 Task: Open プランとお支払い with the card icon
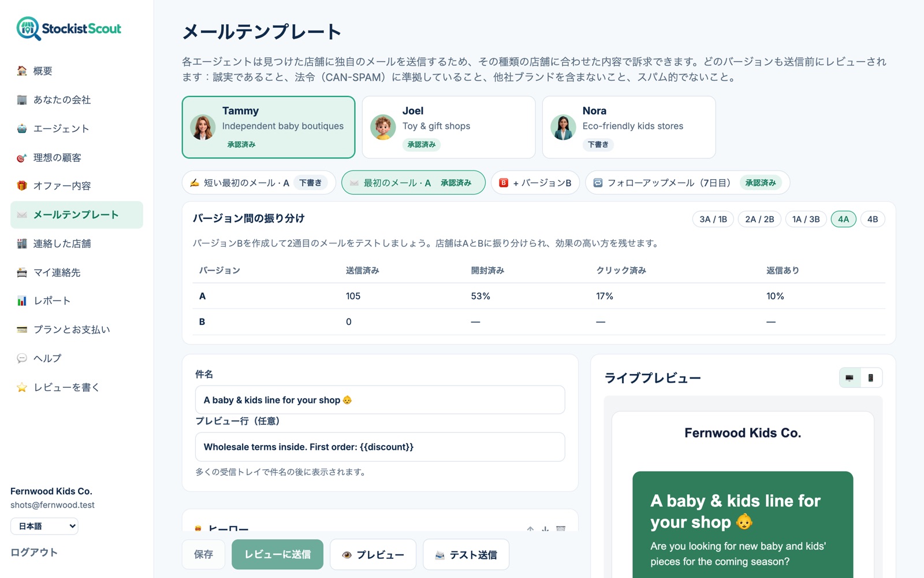pos(77,329)
